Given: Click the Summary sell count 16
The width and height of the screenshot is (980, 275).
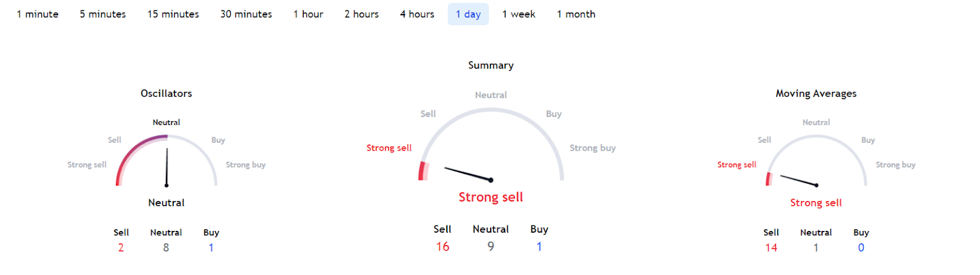Looking at the screenshot, I should coord(442,246).
